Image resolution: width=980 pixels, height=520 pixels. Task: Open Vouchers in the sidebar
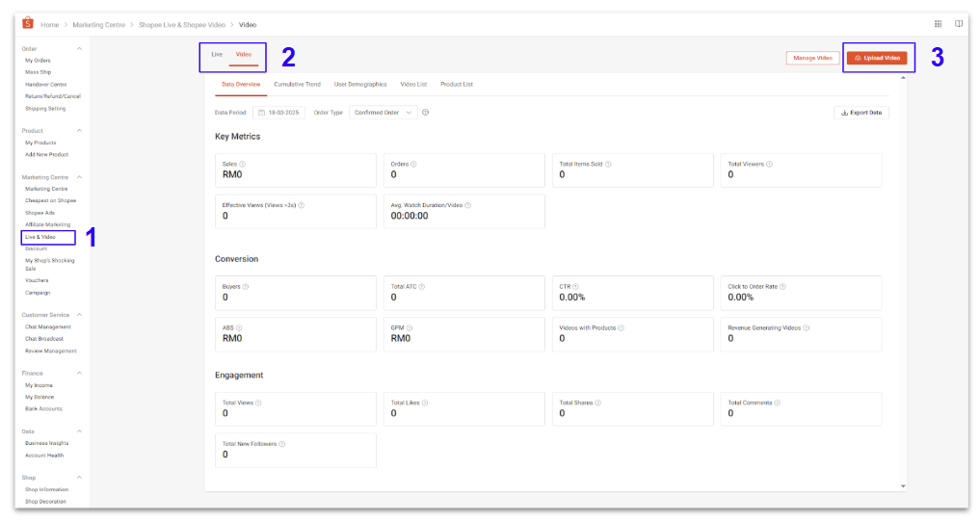click(37, 280)
